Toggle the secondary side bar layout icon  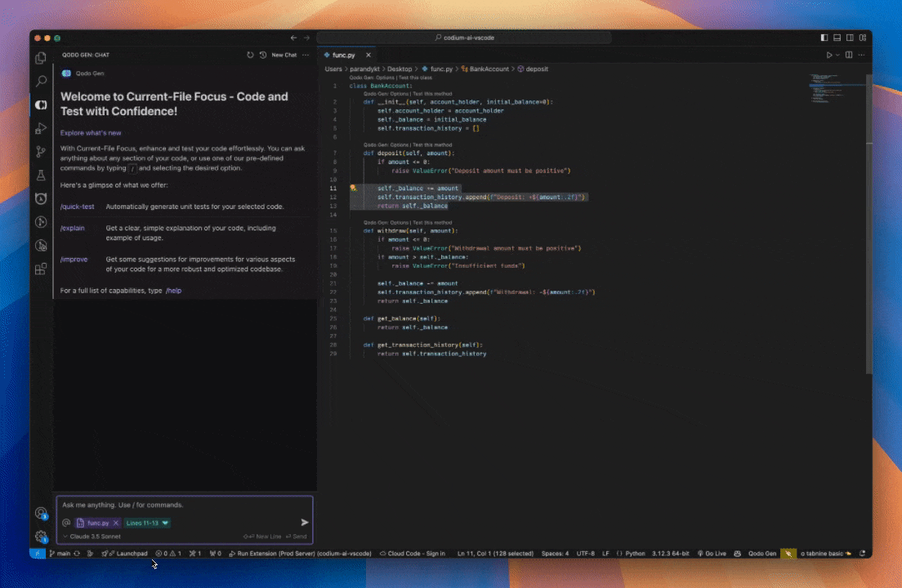point(850,38)
